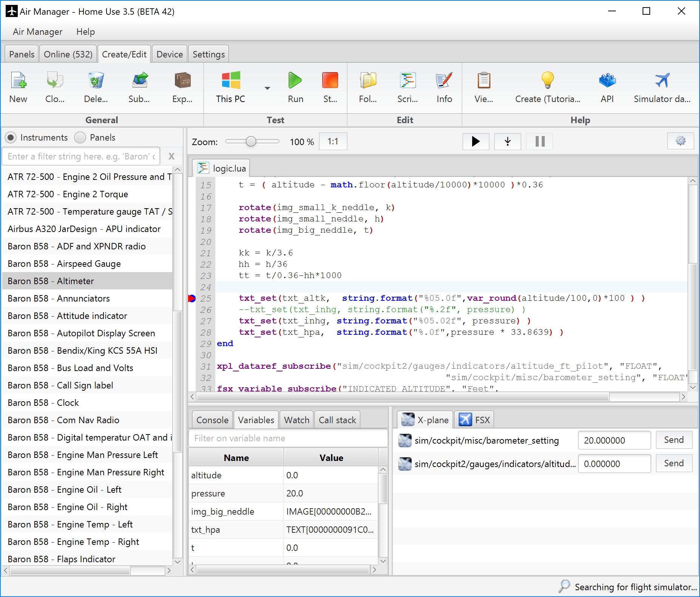The width and height of the screenshot is (700, 597).
Task: Open Simulator data reference
Action: click(x=662, y=87)
